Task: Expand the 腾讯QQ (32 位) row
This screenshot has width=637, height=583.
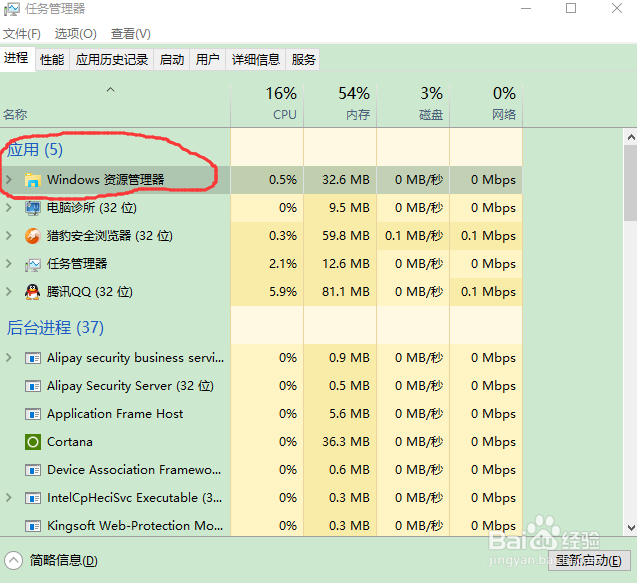Action: click(9, 291)
